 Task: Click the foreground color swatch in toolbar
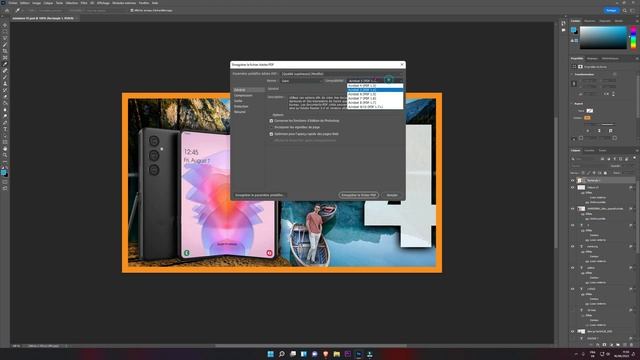(x=4, y=172)
